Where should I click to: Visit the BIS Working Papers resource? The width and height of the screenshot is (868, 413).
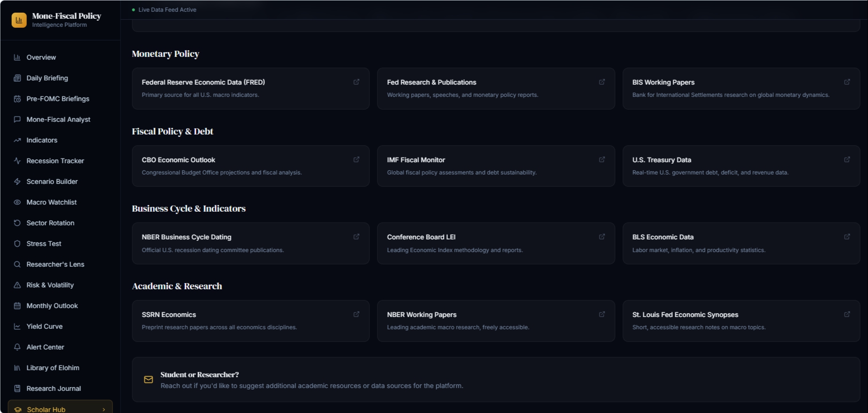click(x=741, y=88)
